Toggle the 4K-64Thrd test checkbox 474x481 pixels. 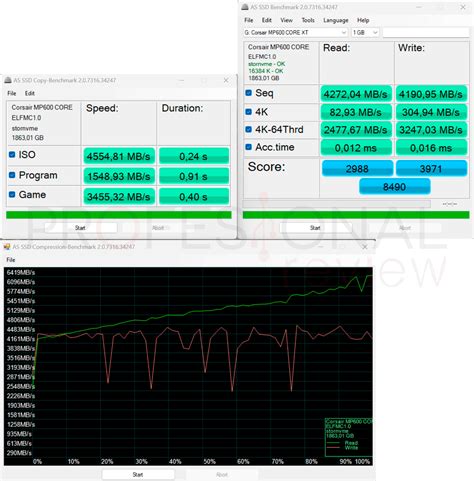click(248, 129)
